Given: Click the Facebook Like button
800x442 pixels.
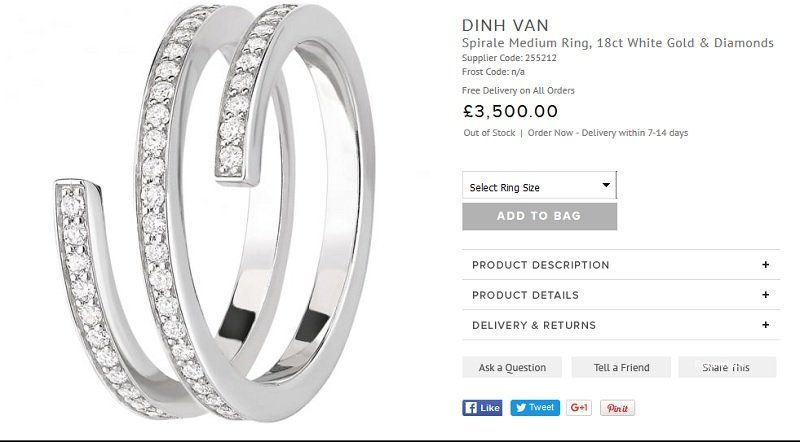Looking at the screenshot, I should click(x=482, y=408).
